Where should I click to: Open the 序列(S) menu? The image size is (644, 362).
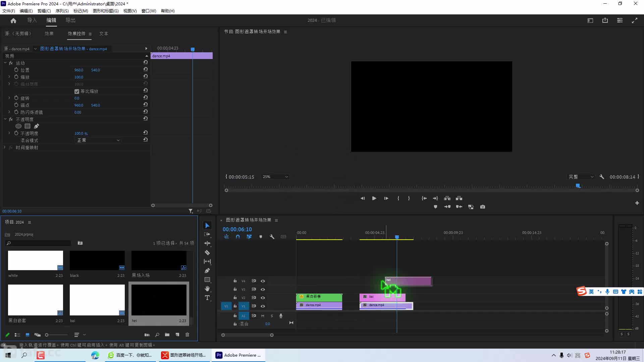pos(62,11)
